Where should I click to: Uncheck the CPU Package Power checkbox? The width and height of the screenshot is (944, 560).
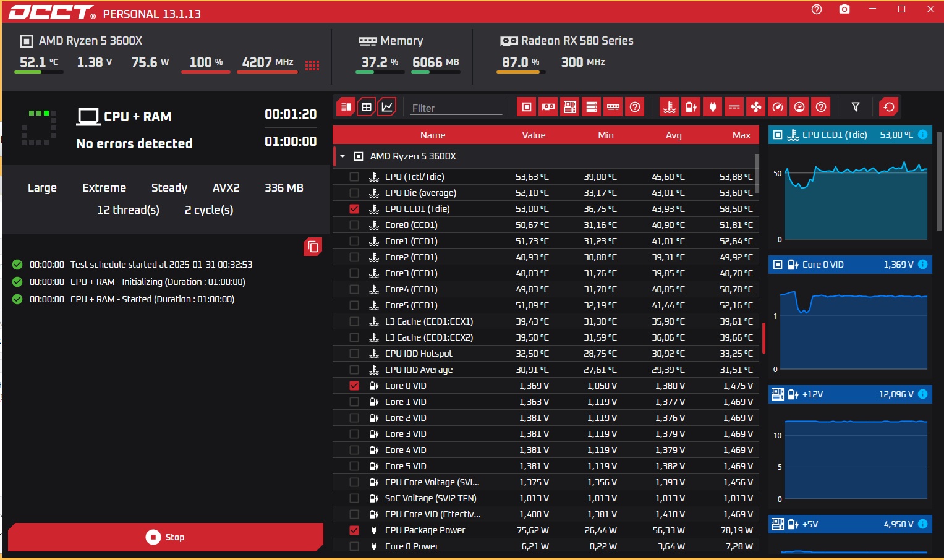[x=354, y=530]
